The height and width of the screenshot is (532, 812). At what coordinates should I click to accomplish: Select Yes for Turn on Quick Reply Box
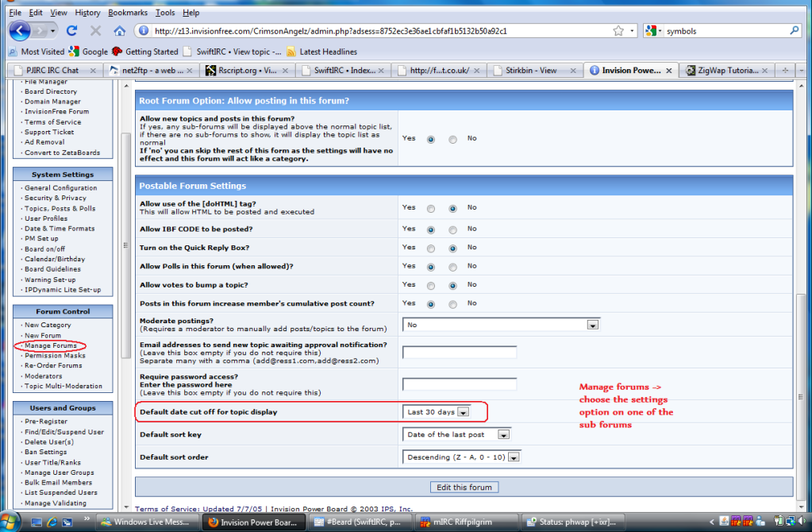tap(431, 248)
